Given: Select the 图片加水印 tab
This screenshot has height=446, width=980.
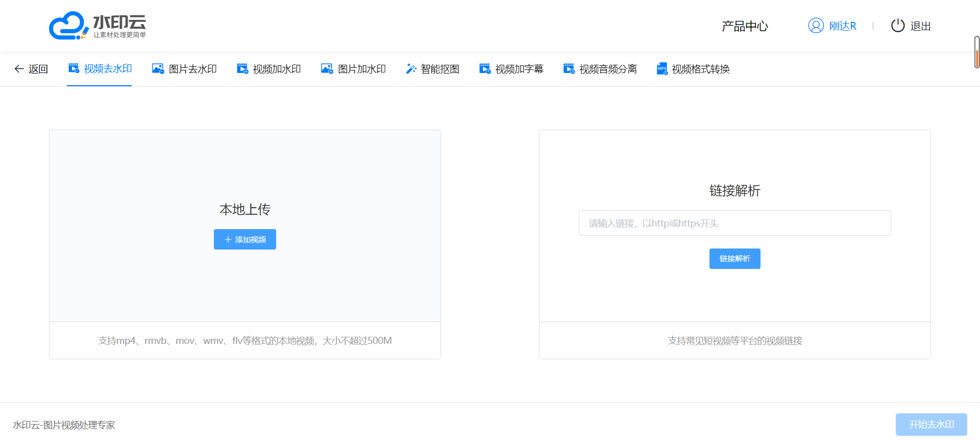Looking at the screenshot, I should (x=353, y=69).
